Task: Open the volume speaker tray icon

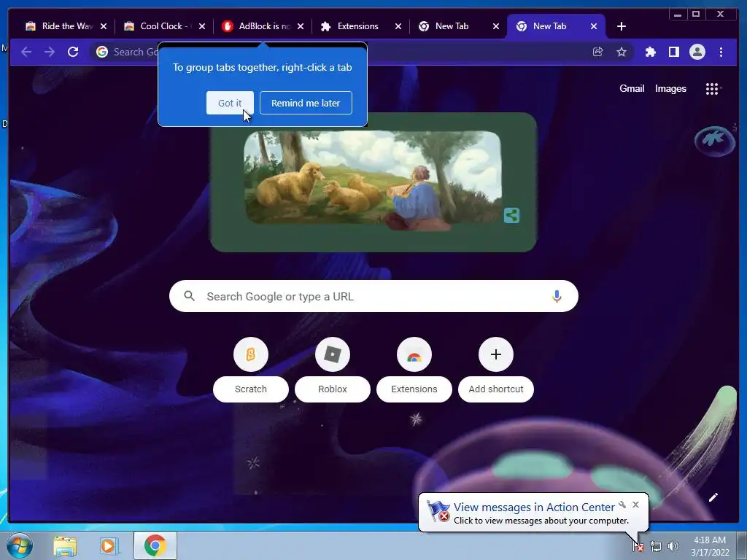Action: [x=673, y=546]
